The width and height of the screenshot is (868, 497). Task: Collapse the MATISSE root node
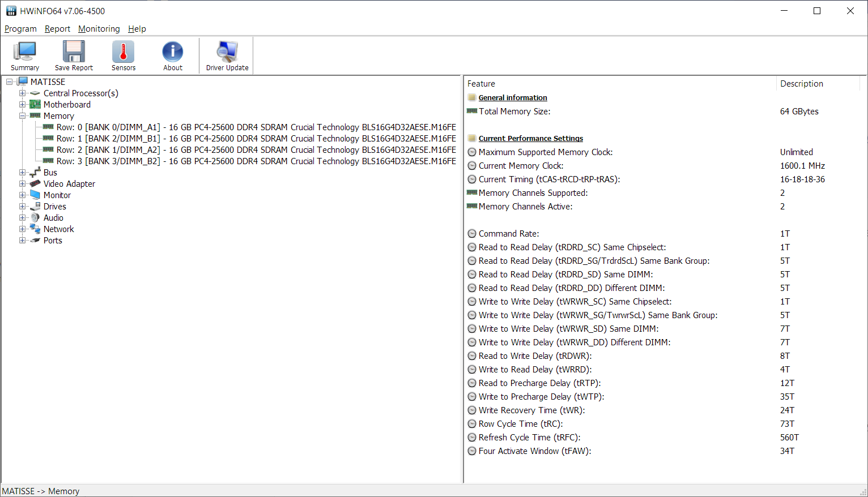click(x=9, y=82)
